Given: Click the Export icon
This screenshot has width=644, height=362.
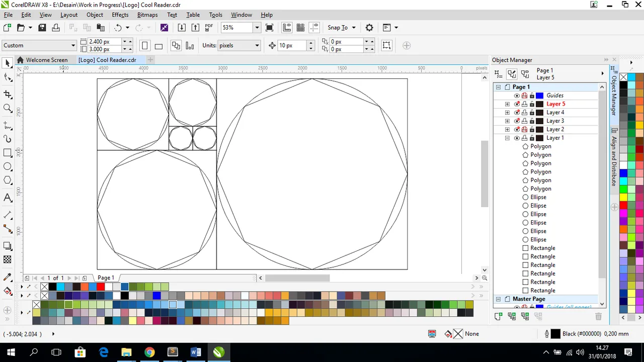Looking at the screenshot, I should pyautogui.click(x=195, y=28).
